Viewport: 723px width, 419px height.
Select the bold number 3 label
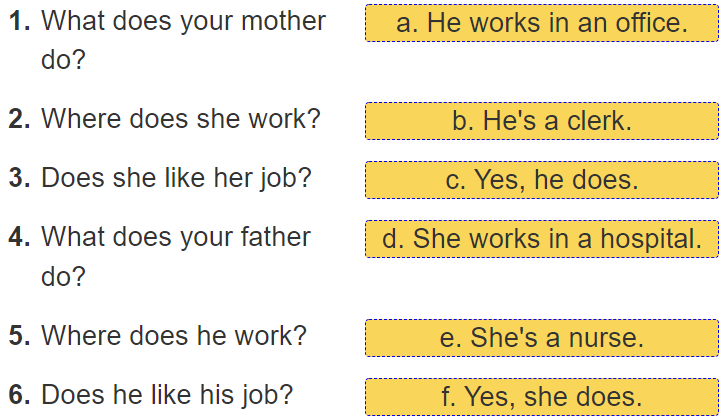point(18,178)
